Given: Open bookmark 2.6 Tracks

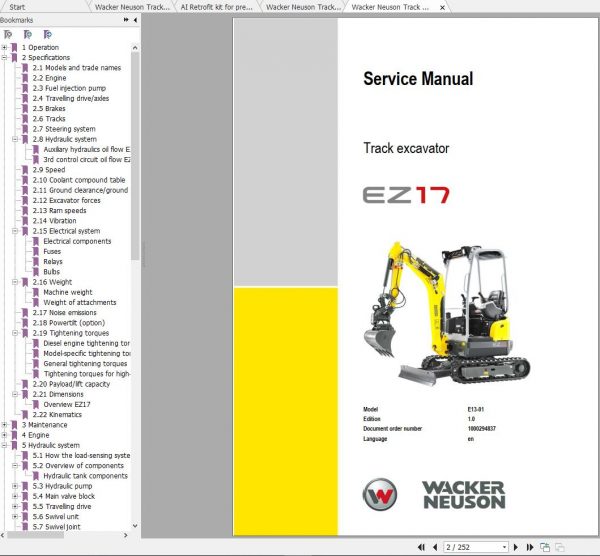Looking at the screenshot, I should (49, 119).
